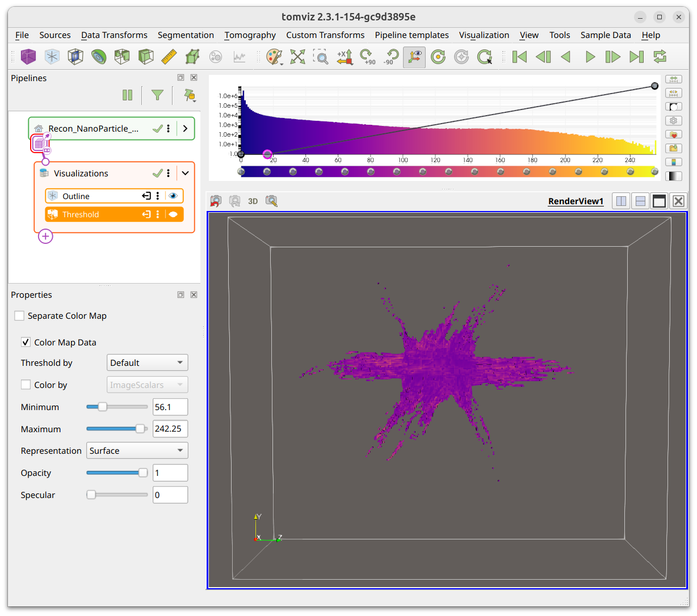
Task: Toggle the 3D interaction mode button
Action: (x=253, y=201)
